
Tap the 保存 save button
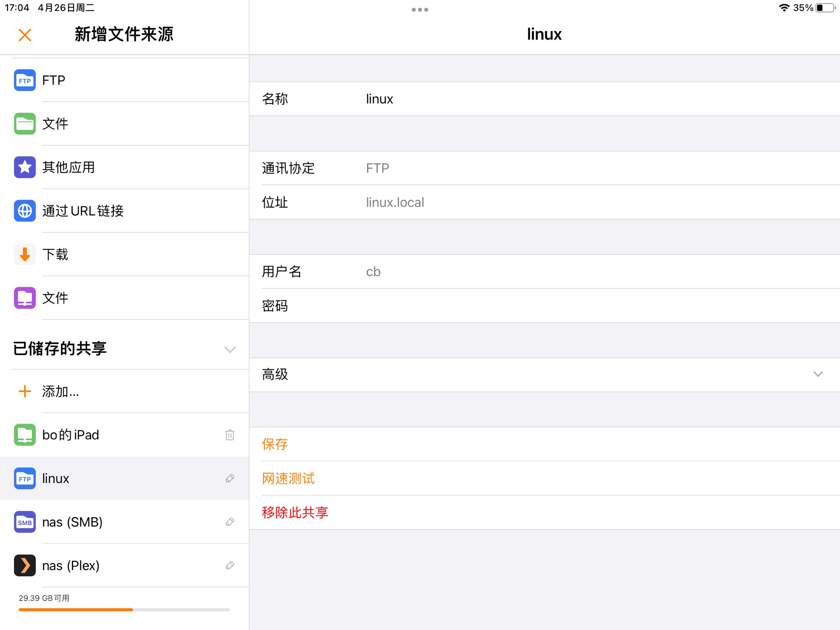pos(275,444)
